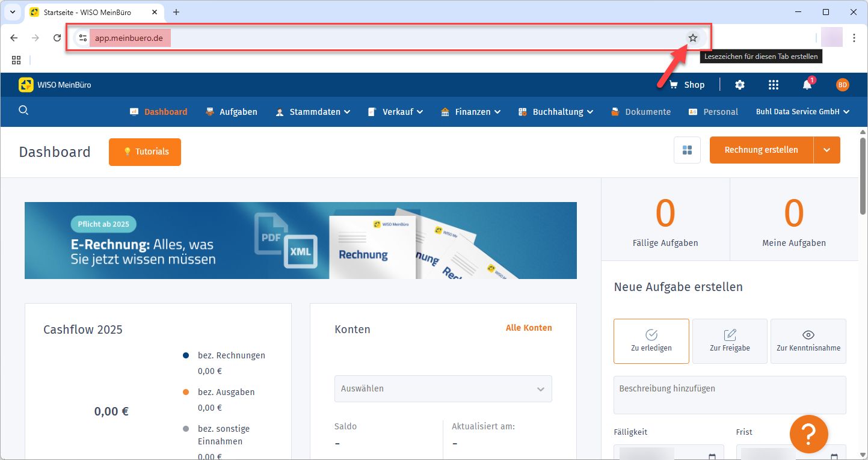Image resolution: width=868 pixels, height=460 pixels.
Task: Click Rechnung erstellen button
Action: (x=762, y=150)
